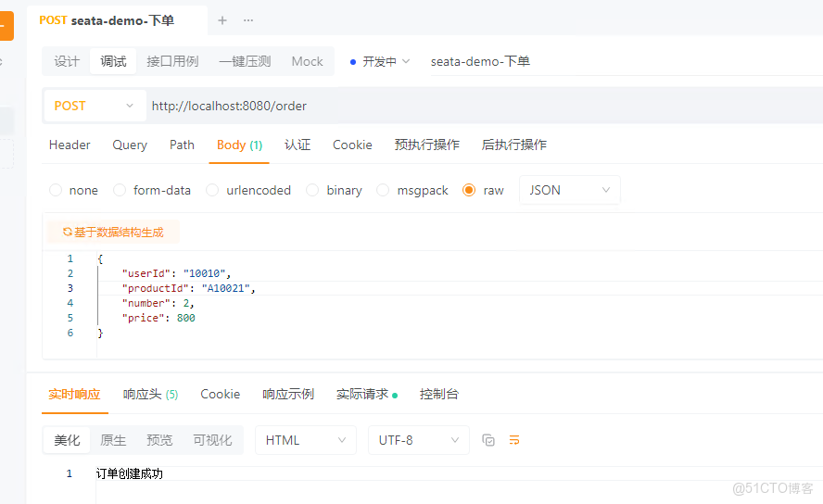The height and width of the screenshot is (504, 823).
Task: Open the tab bar more options ellipsis
Action: click(248, 20)
